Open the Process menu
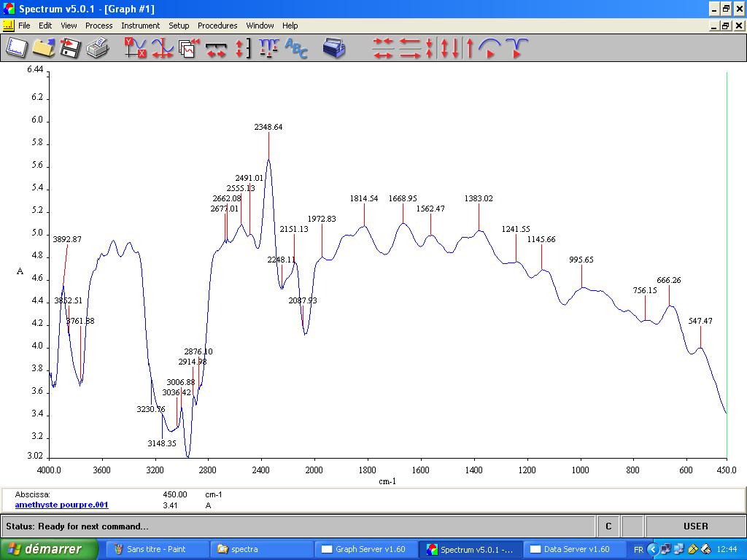747x560 pixels. point(98,26)
